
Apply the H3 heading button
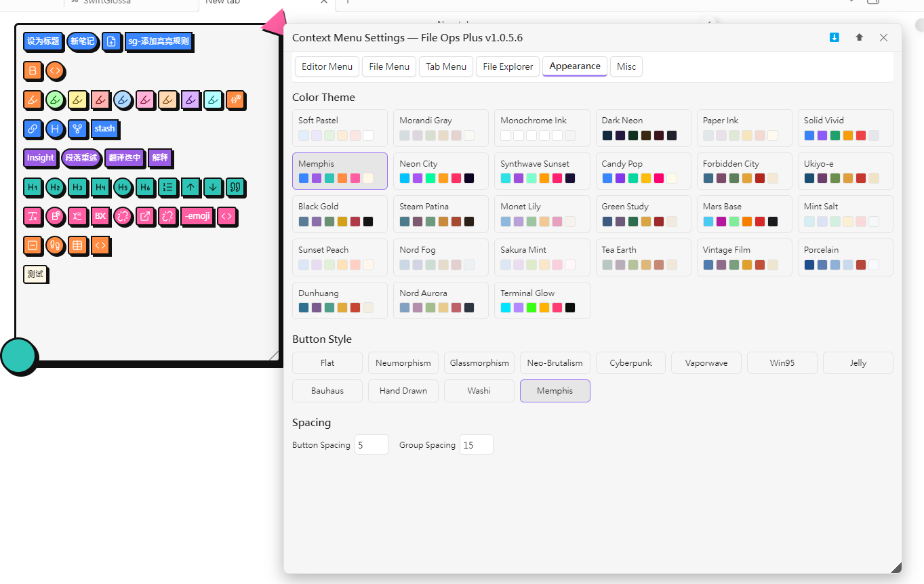coord(77,186)
